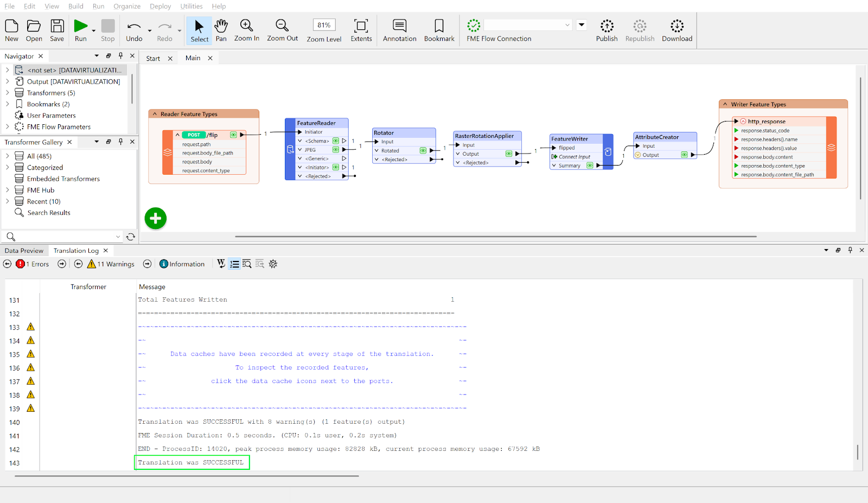Download a workspace from FME Flow

677,26
